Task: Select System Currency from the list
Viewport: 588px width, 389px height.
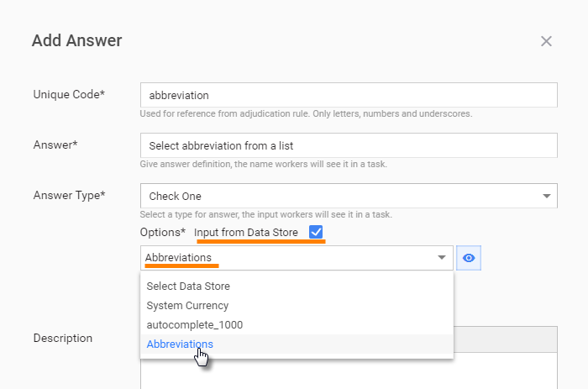Action: [297, 306]
